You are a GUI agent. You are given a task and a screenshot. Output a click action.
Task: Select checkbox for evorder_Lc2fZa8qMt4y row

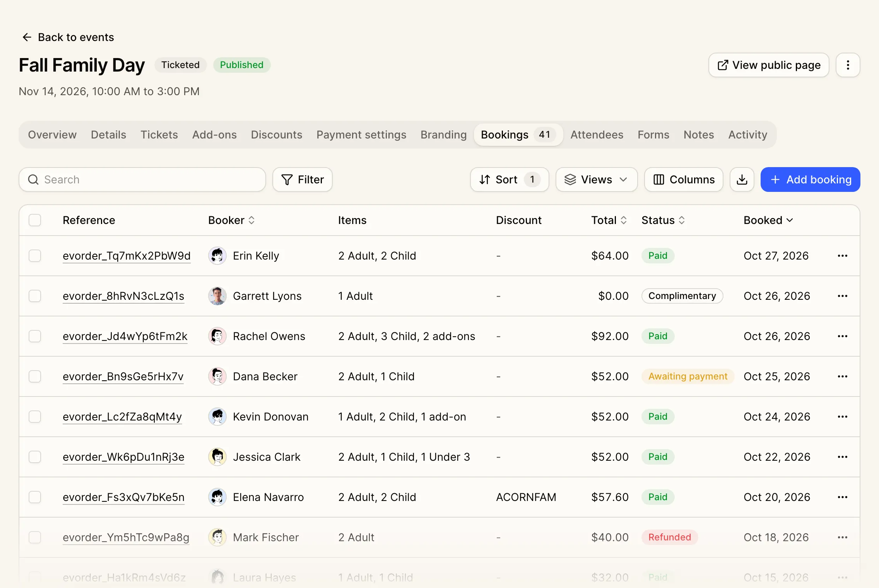click(x=35, y=417)
